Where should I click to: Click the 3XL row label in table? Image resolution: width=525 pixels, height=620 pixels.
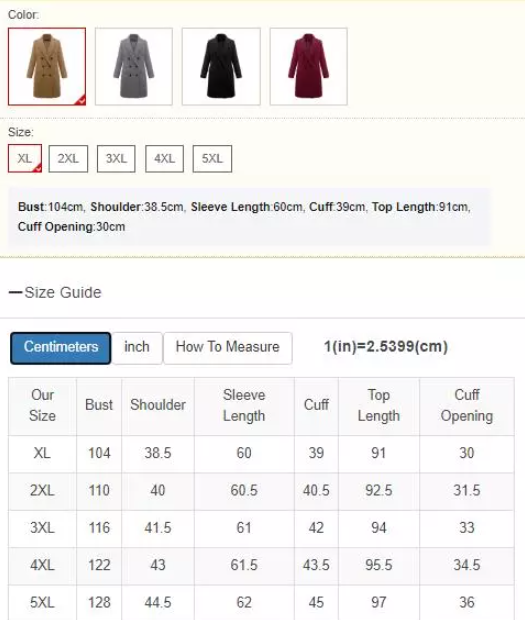tap(42, 528)
